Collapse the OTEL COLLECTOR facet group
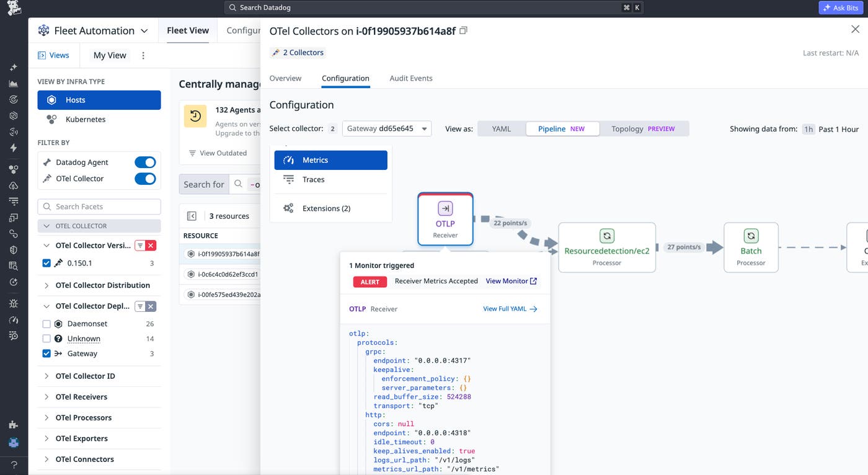Viewport: 868px width, 475px height. point(99,226)
